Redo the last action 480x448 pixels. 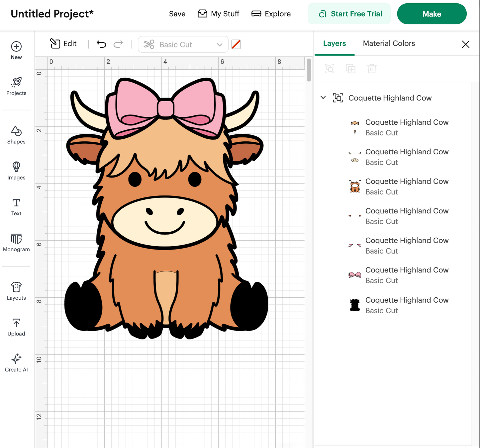click(x=118, y=44)
